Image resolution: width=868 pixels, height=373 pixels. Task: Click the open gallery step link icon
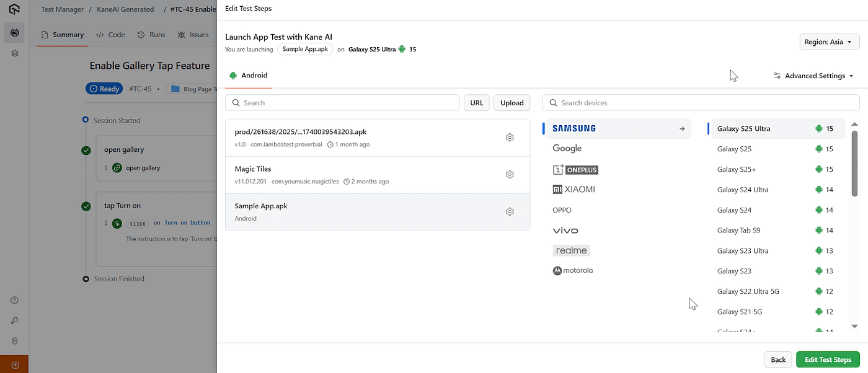click(x=117, y=168)
